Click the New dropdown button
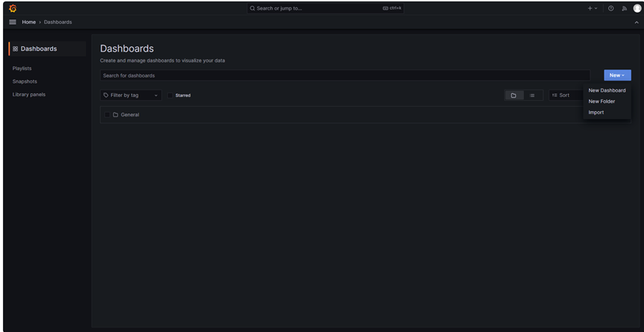 pyautogui.click(x=617, y=75)
